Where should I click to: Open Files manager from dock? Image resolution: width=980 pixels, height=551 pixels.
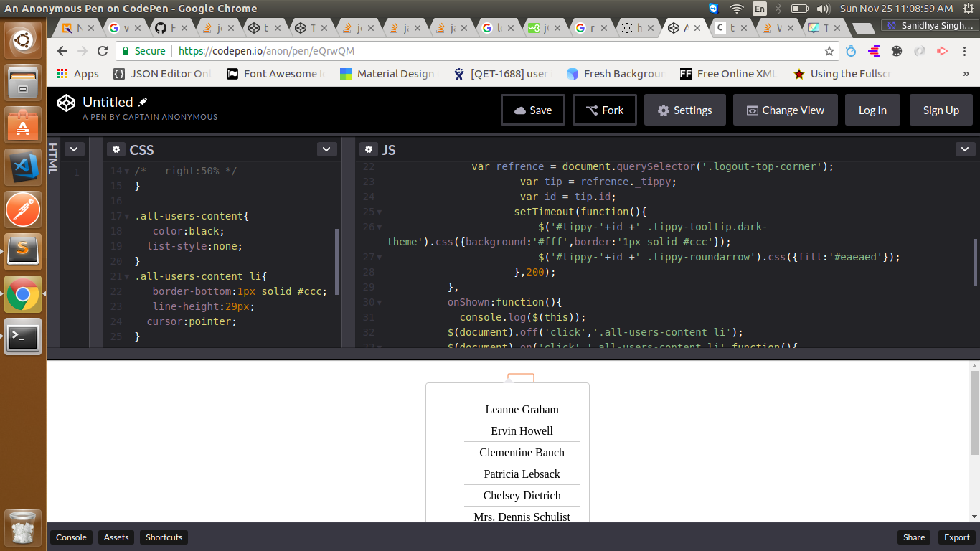23,83
